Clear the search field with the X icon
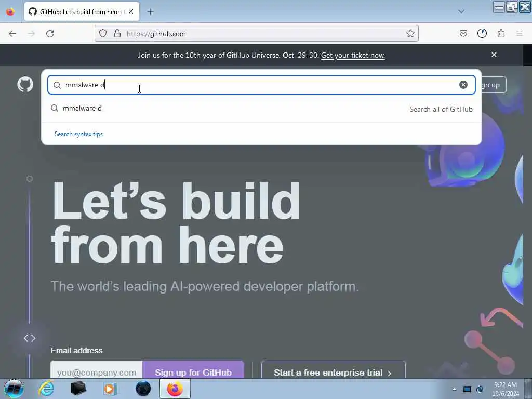This screenshot has height=399, width=532. [463, 85]
